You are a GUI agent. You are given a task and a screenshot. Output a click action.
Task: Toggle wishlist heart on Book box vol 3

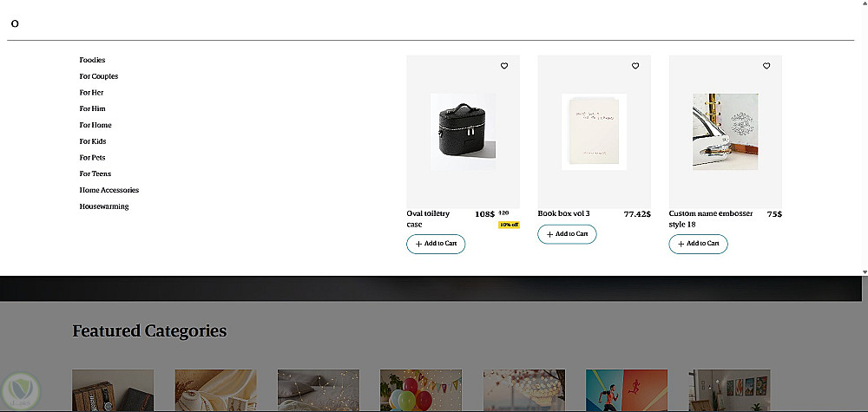635,66
